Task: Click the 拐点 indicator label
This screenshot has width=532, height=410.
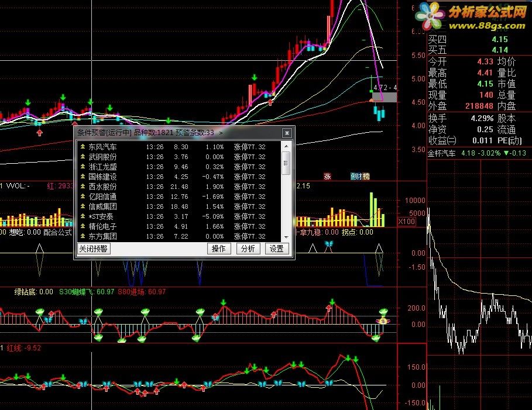Action: pos(357,232)
